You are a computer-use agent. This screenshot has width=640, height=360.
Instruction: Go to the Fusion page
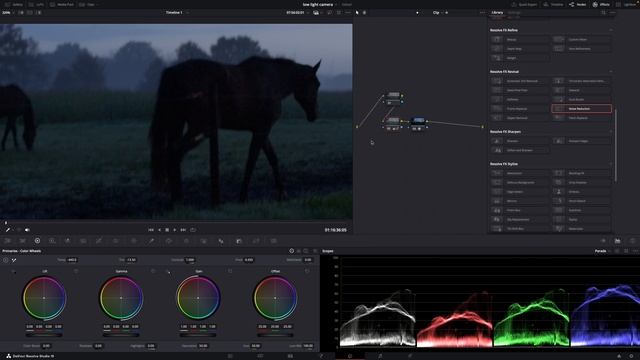(320, 356)
